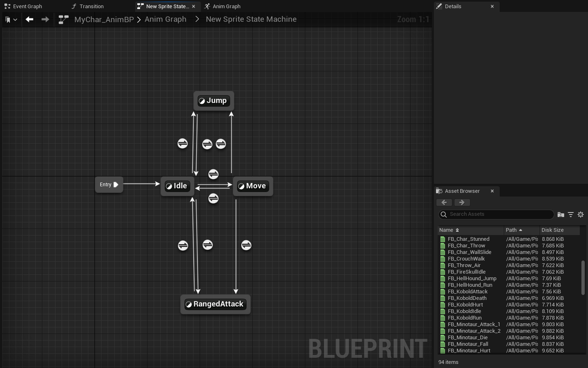Open Asset Browser settings gear
Image resolution: width=588 pixels, height=368 pixels.
pos(581,214)
